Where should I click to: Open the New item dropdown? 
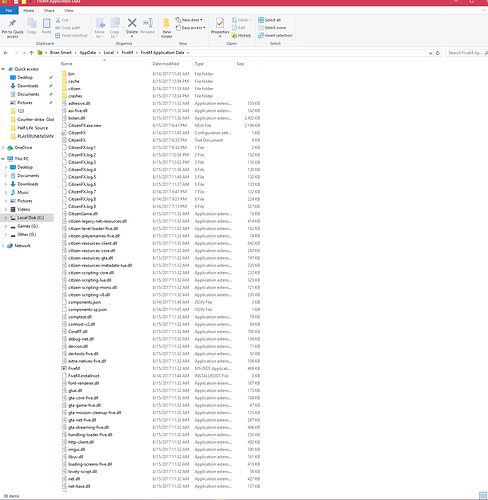(189, 20)
